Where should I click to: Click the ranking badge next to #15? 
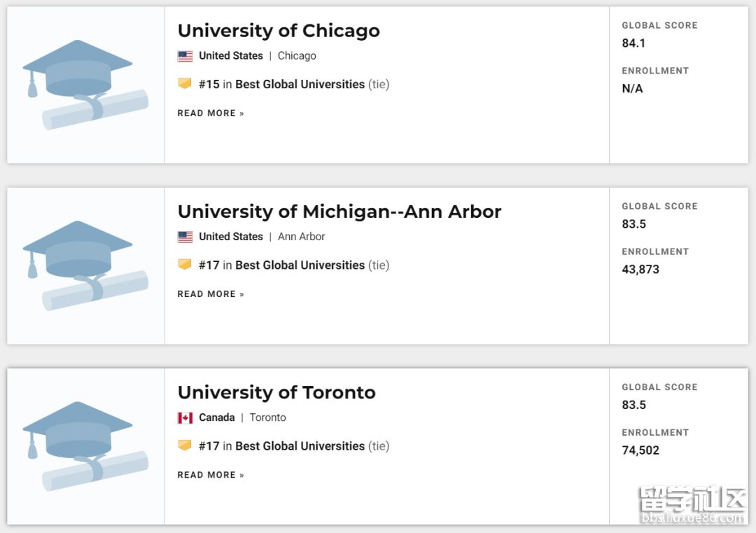185,84
